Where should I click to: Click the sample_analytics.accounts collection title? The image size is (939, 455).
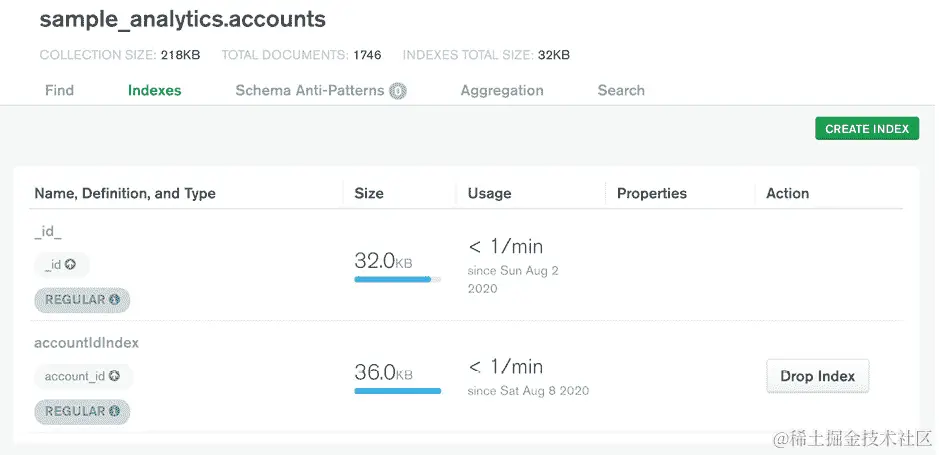click(x=182, y=20)
